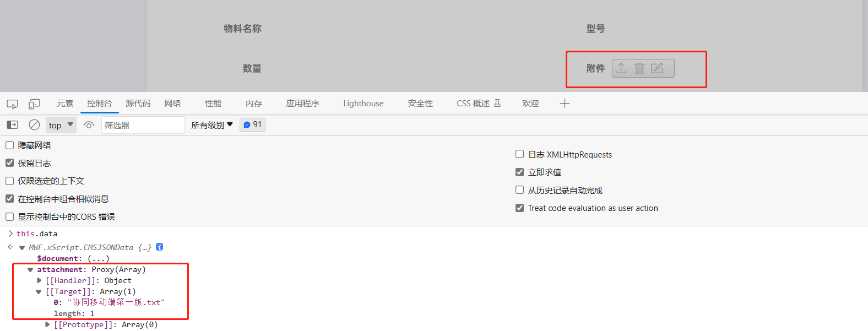Collapse the MWF.xScript.CMSJSONData object
Viewport: 868px width, 331px height.
point(22,248)
